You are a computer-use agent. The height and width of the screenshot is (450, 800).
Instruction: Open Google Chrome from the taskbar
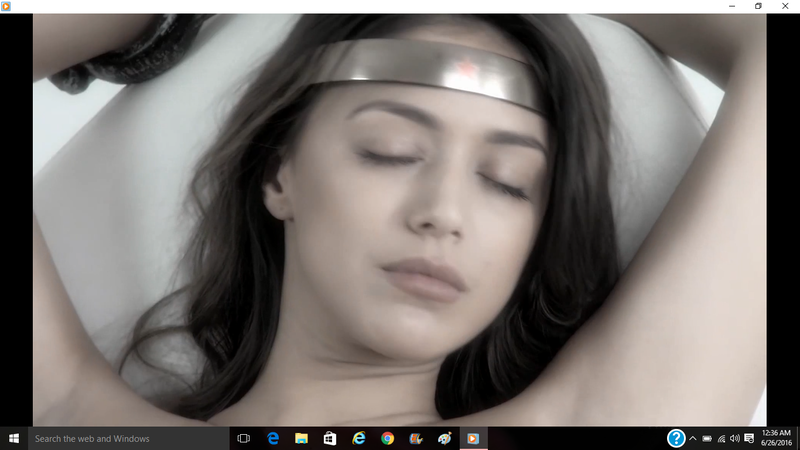387,438
